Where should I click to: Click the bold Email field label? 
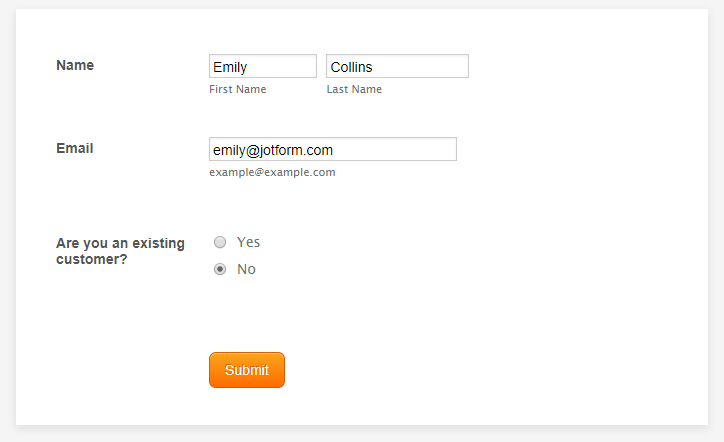(x=75, y=148)
